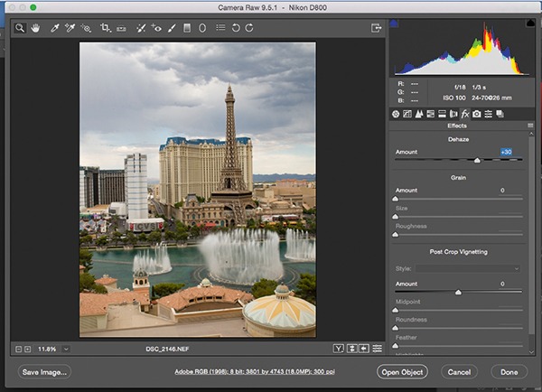Image resolution: width=542 pixels, height=392 pixels.
Task: Cycle Before/After views with Y icon
Action: tap(339, 349)
